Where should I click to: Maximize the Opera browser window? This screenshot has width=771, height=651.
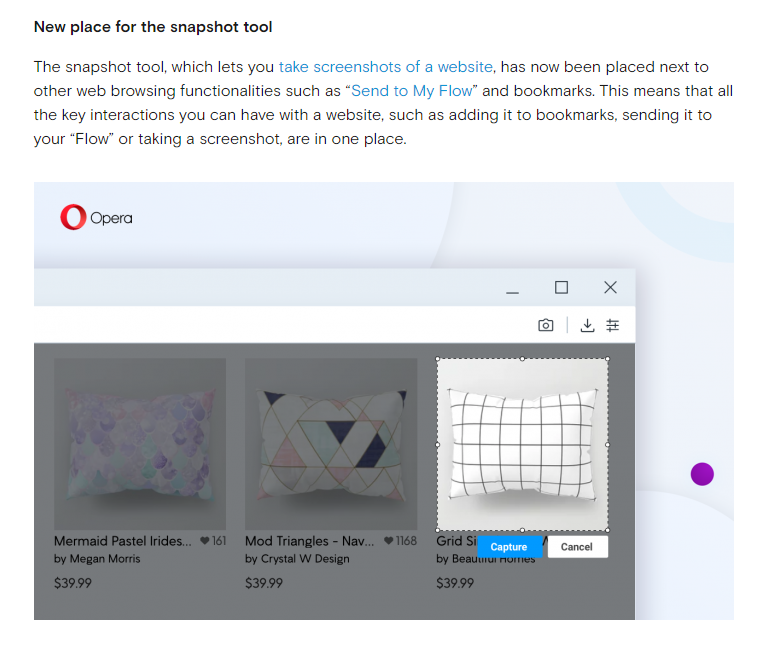point(561,288)
